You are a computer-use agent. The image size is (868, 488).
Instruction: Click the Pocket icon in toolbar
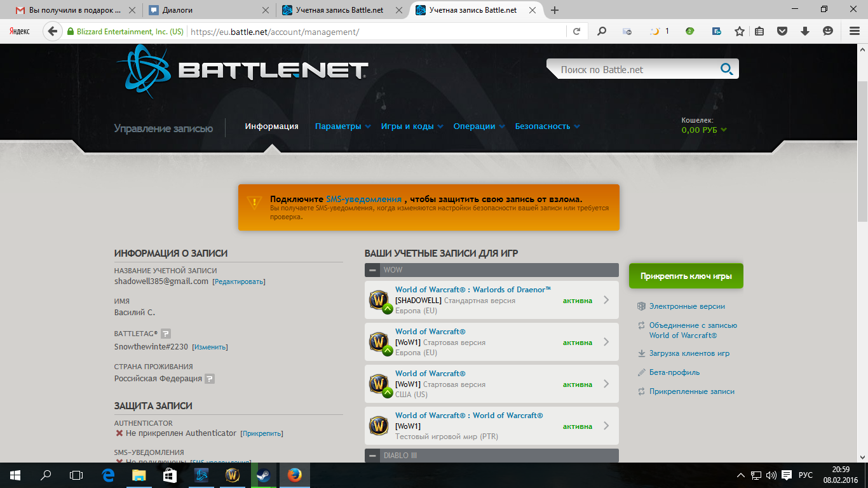[x=783, y=31]
